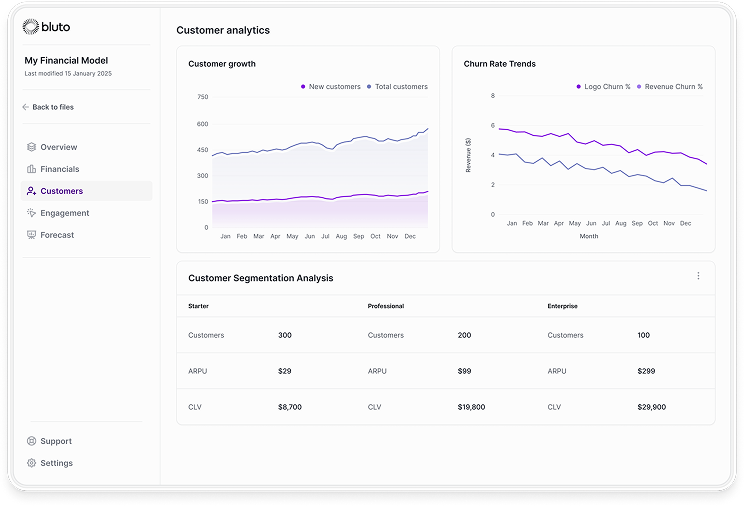The width and height of the screenshot is (744, 506).
Task: Click the Support face icon
Action: [32, 441]
